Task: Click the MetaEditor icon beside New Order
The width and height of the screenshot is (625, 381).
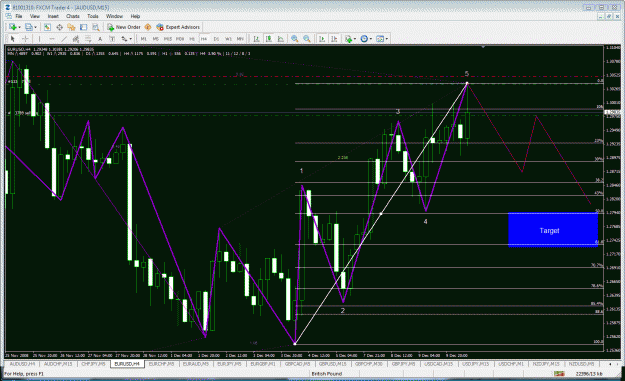Action: pos(148,27)
